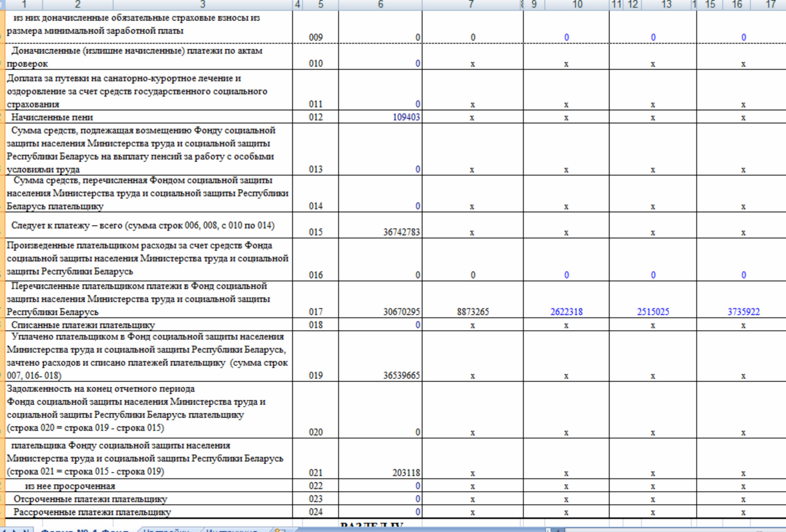Click the column 7 zero in row 016
Image resolution: width=786 pixels, height=532 pixels.
(473, 275)
